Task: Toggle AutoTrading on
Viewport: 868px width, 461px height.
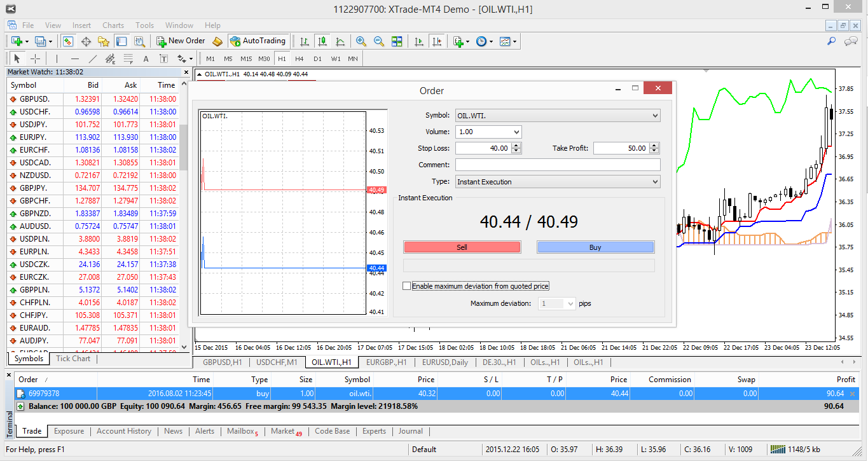Action: coord(258,41)
